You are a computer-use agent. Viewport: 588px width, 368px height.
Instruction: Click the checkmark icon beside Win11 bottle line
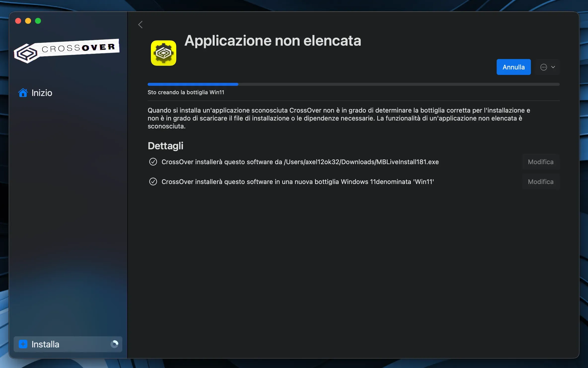click(153, 182)
